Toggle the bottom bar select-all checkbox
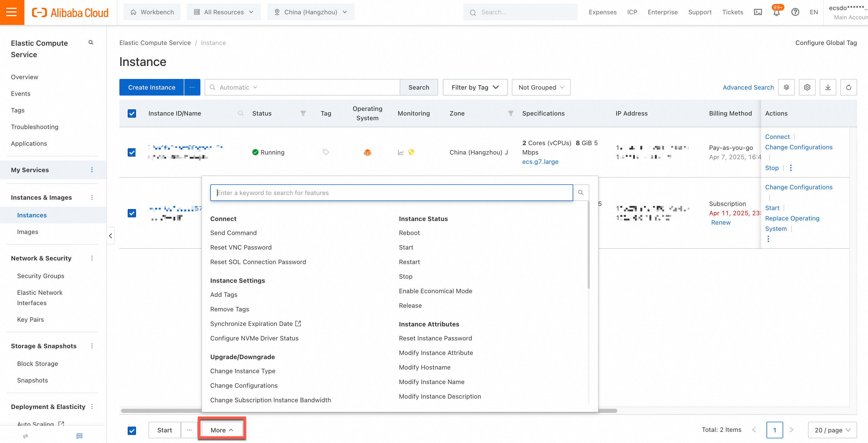The width and height of the screenshot is (868, 443). point(132,431)
